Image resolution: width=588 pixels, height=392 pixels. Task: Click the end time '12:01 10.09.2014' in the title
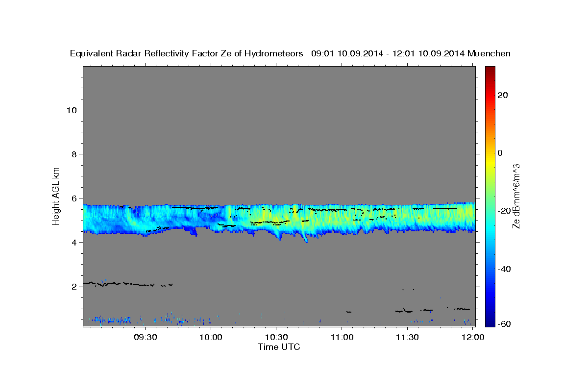point(429,54)
